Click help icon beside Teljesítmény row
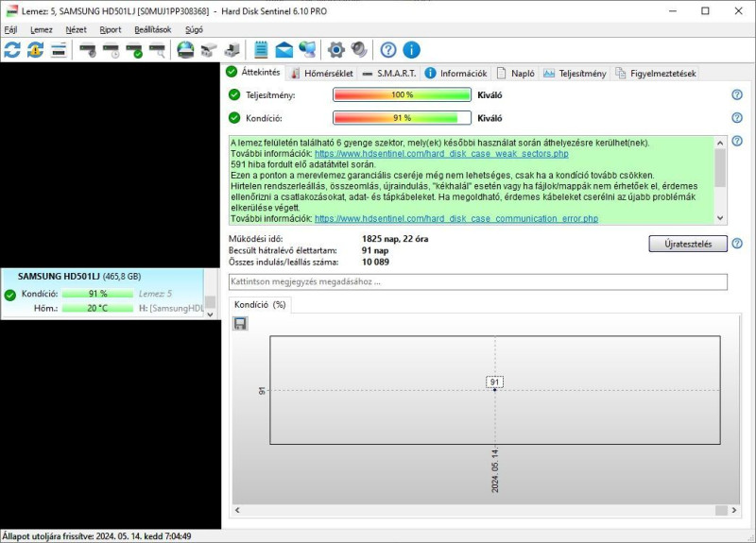The image size is (756, 543). (x=737, y=94)
